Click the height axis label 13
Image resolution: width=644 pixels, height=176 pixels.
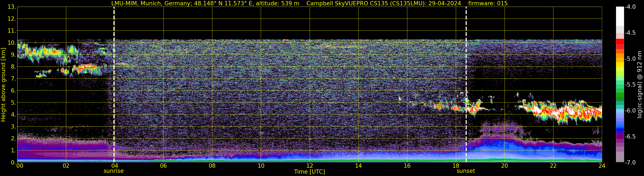[x=12, y=7]
